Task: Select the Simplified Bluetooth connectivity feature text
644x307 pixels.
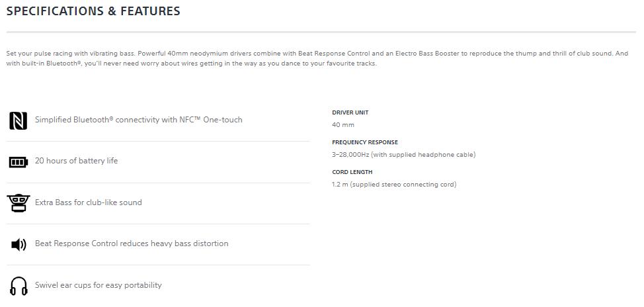Action: tap(138, 120)
